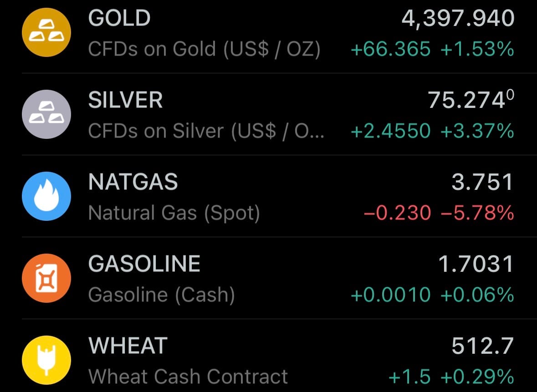This screenshot has height=392, width=537.
Task: Tap the silver bars icon
Action: pyautogui.click(x=46, y=114)
